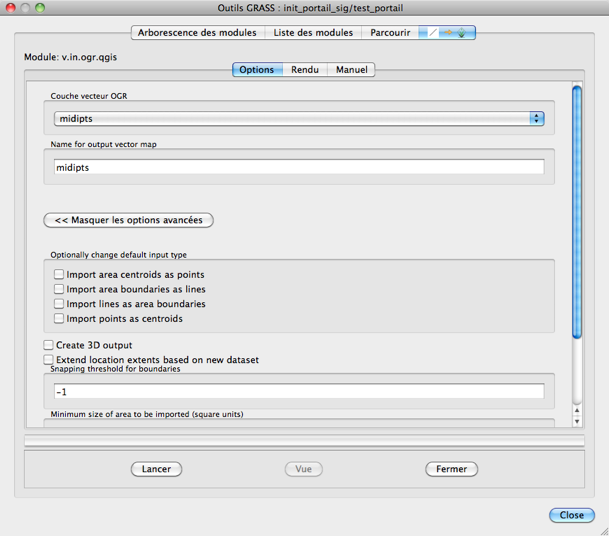Collapse options with Masquer les options avancées
Screen dimensions: 609x536
pyautogui.click(x=128, y=220)
